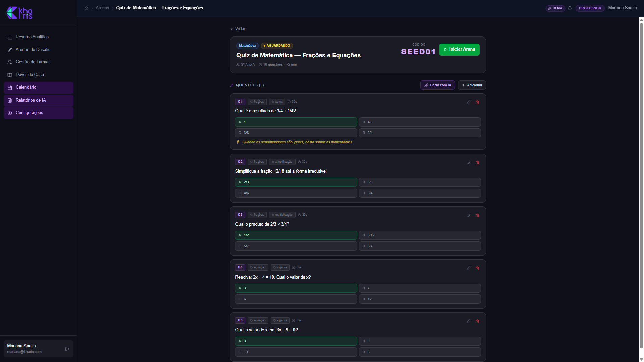Open Resumo Analítico in sidebar
Screen dimensions: 644x362
click(x=39, y=37)
